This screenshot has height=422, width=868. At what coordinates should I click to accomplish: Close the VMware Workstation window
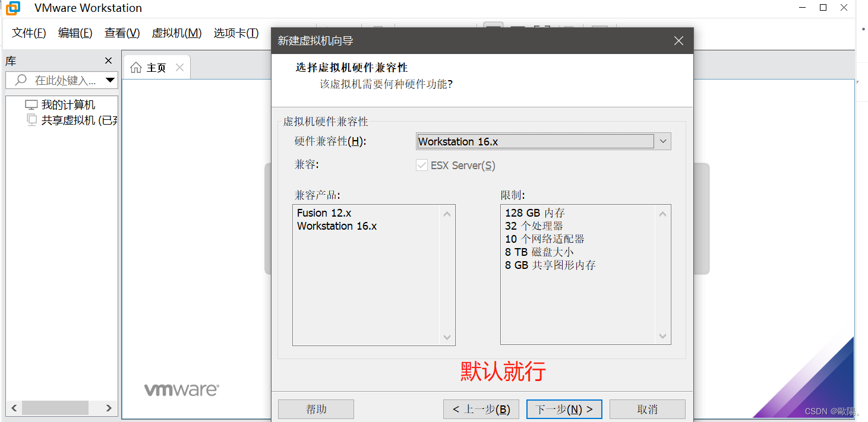point(844,8)
